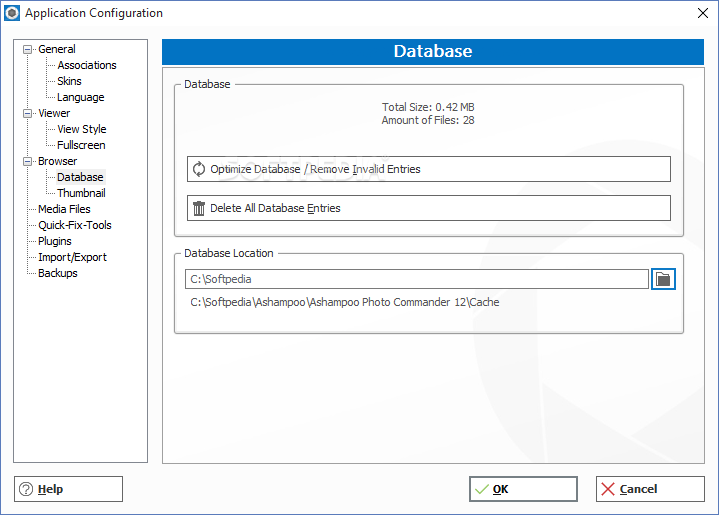
Task: Click the Cancel button
Action: point(650,489)
